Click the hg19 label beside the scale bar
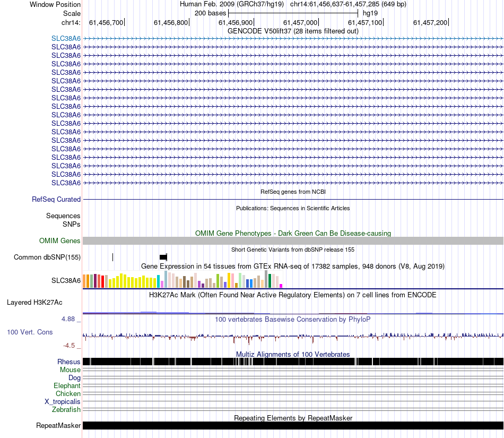The height and width of the screenshot is (438, 504). [x=370, y=13]
